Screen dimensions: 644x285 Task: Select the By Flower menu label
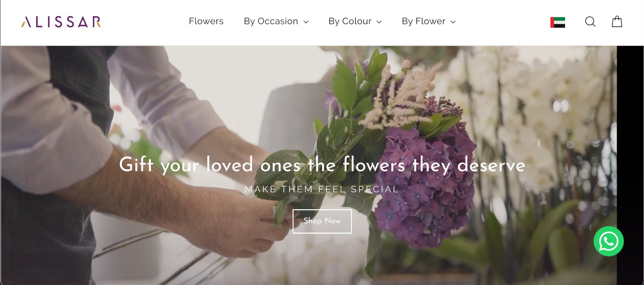click(x=423, y=21)
